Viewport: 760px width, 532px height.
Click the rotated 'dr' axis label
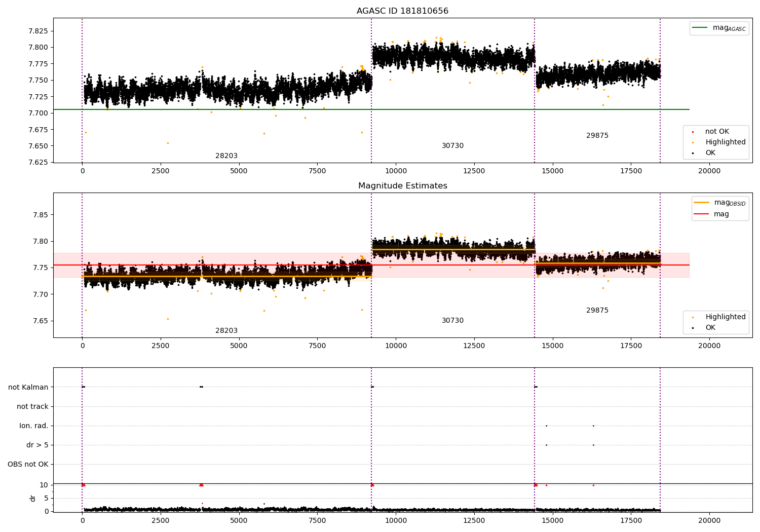point(33,498)
